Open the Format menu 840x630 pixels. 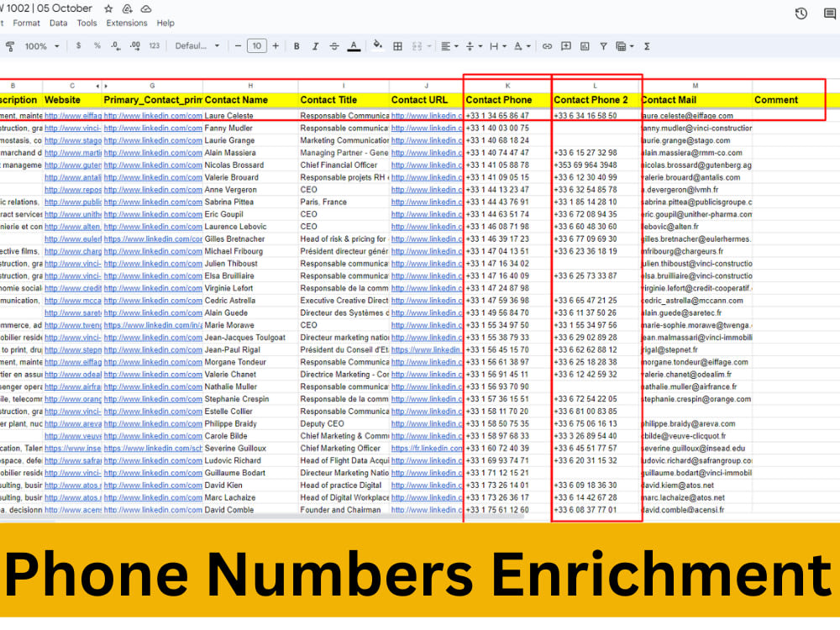click(26, 23)
